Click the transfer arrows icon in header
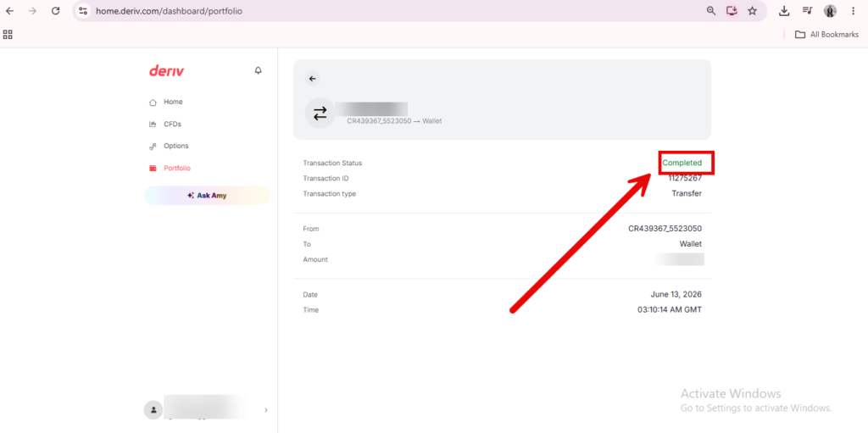The height and width of the screenshot is (433, 868). pos(320,113)
